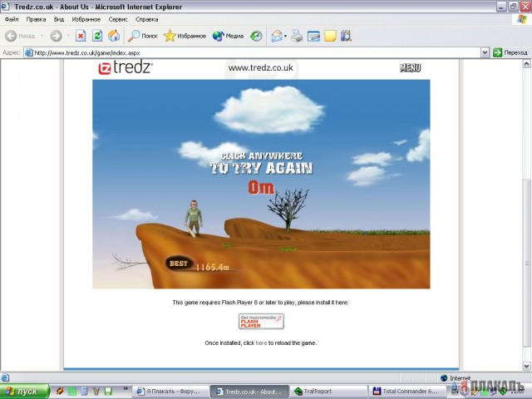Open the game MENU button
Screen dimensions: 532x399
pos(410,68)
